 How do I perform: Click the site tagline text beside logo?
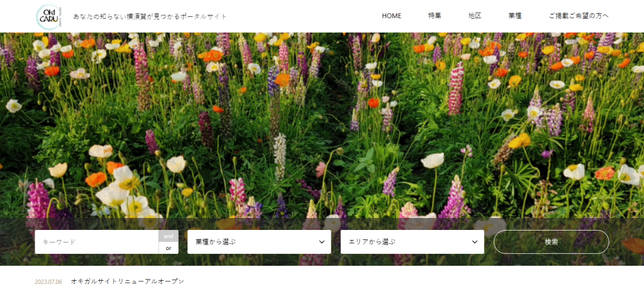[150, 16]
